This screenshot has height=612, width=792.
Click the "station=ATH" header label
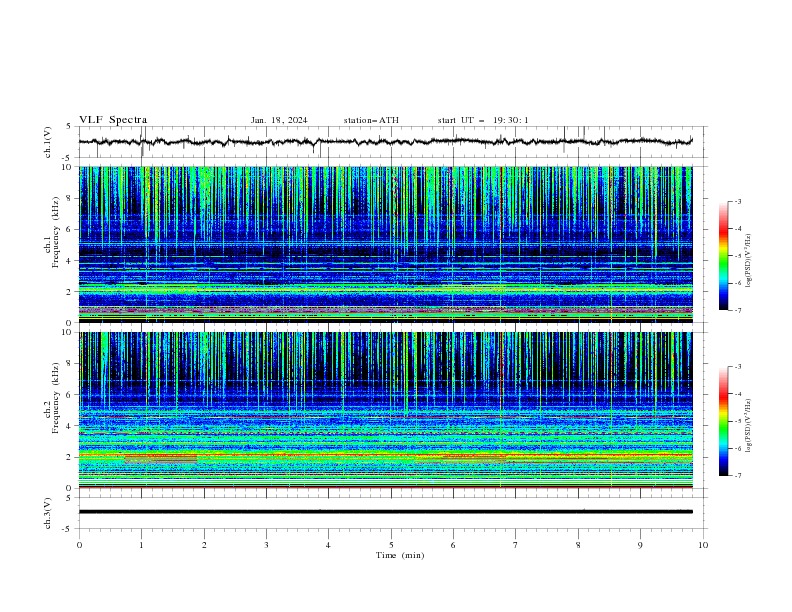(x=371, y=120)
